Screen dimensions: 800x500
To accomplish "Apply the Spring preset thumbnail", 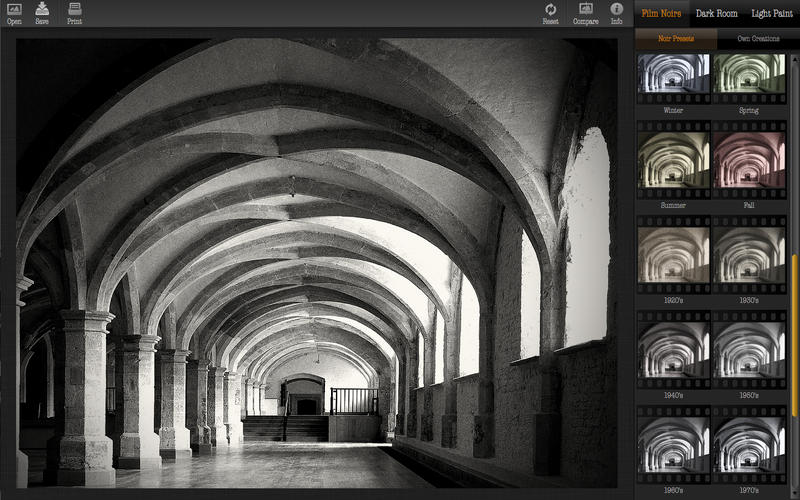I will (x=749, y=75).
